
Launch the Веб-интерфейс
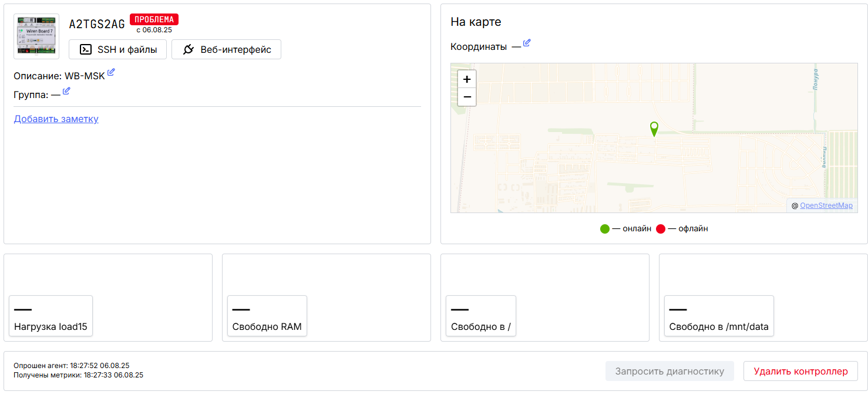click(x=226, y=50)
